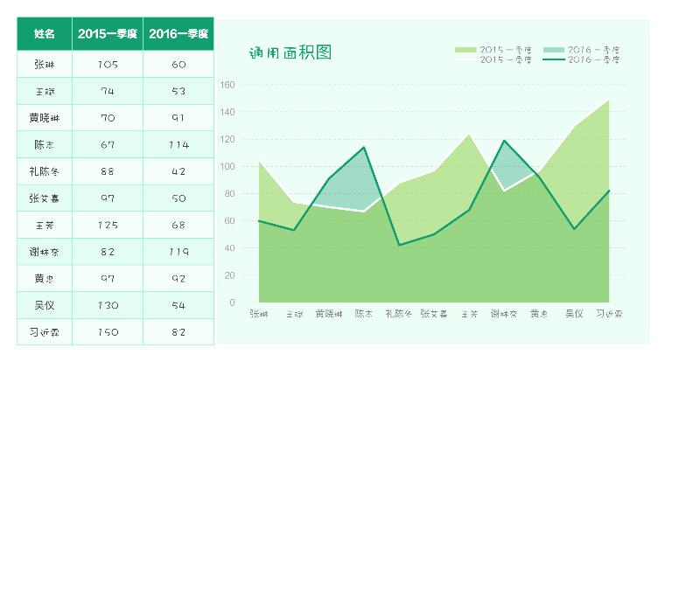The image size is (700, 612).
Task: Click the 陈志 name cell in the table
Action: pyautogui.click(x=45, y=144)
